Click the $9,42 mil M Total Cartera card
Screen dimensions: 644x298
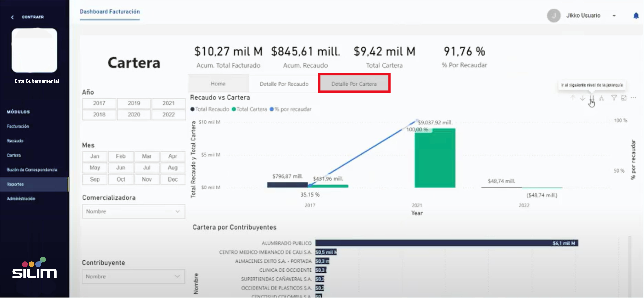tap(384, 57)
